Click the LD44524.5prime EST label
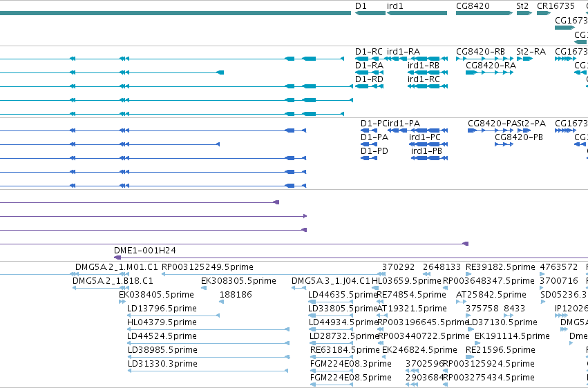Image resolution: width=588 pixels, height=388 pixels. (162, 337)
